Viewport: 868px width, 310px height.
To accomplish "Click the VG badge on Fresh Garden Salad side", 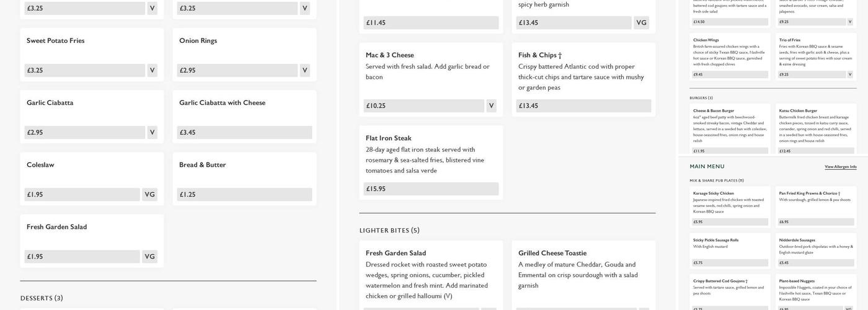I will (149, 257).
